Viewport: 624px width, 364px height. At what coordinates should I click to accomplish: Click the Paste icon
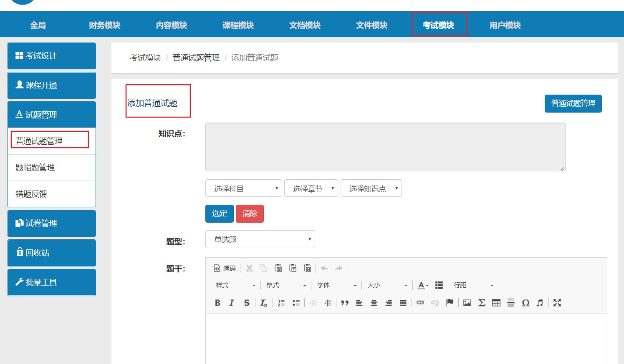(278, 268)
